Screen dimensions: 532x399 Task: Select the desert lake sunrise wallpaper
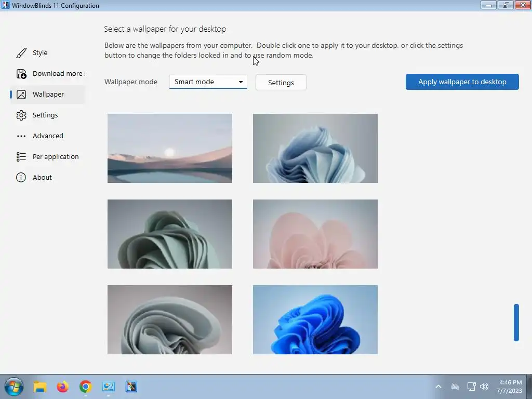[170, 148]
